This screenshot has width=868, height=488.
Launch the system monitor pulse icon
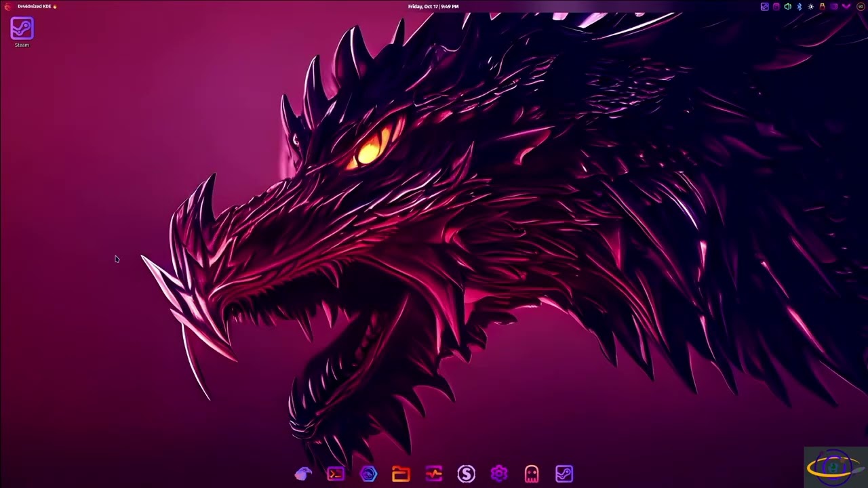point(433,474)
